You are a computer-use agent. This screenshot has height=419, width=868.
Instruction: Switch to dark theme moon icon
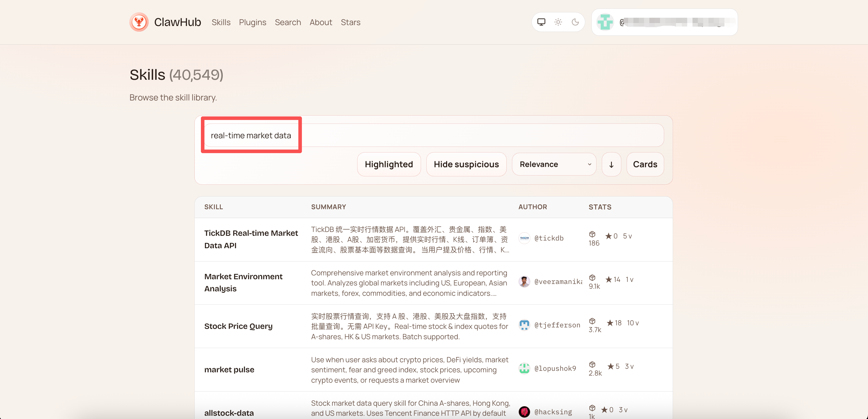pyautogui.click(x=575, y=22)
